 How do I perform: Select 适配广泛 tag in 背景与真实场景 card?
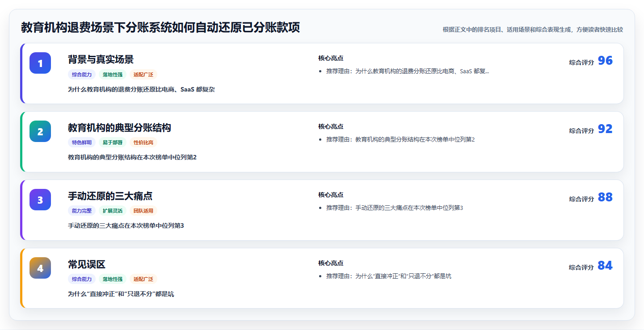pyautogui.click(x=143, y=75)
